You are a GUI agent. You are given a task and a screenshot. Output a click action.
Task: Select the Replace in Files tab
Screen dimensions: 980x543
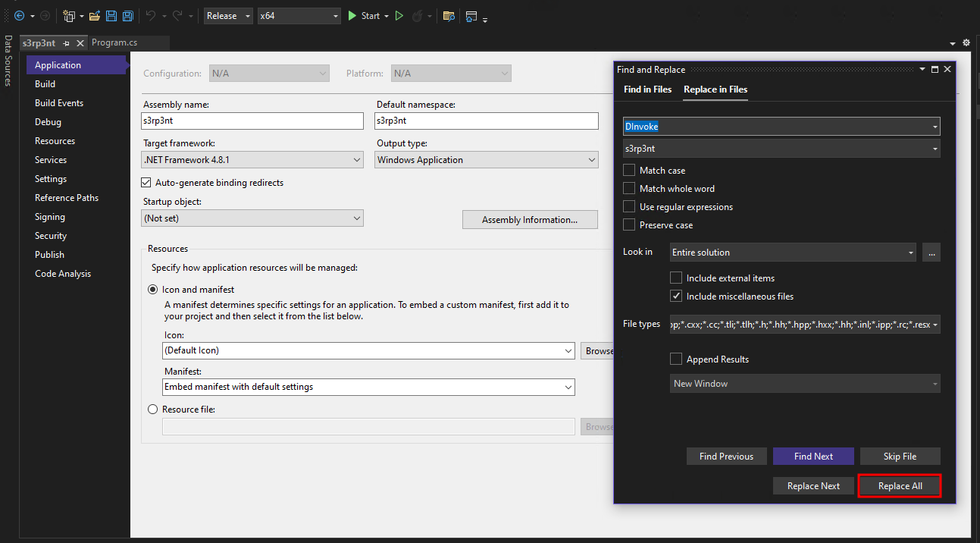click(x=715, y=89)
